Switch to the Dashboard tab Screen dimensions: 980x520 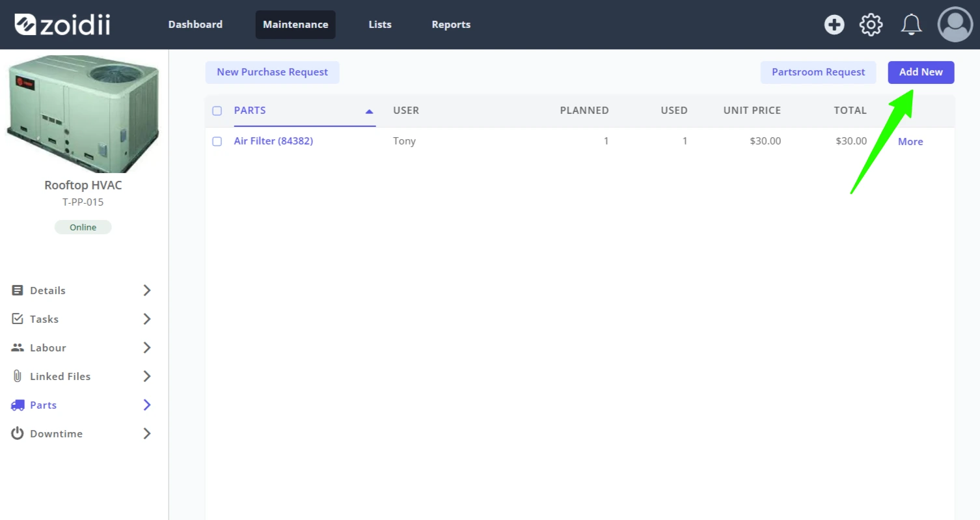tap(195, 25)
